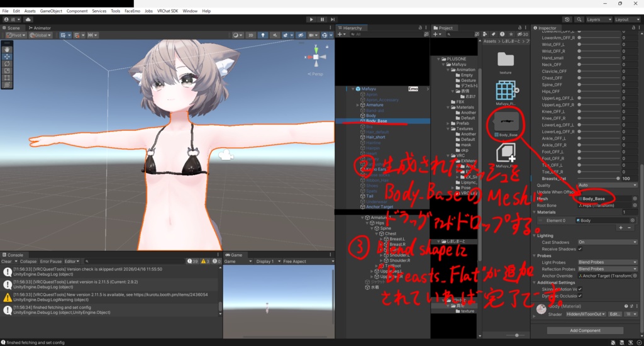644x346 pixels.
Task: Select the Rotate tool in Scene toolbar
Action: pyautogui.click(x=7, y=64)
